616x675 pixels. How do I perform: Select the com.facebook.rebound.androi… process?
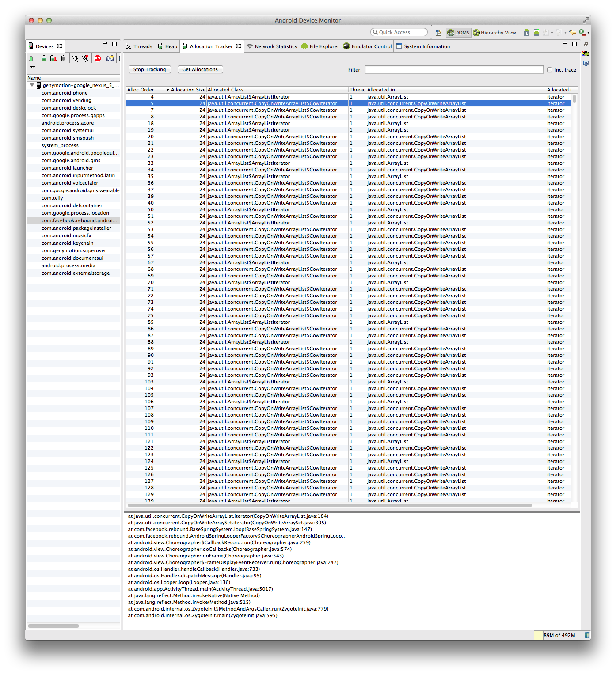pos(73,220)
